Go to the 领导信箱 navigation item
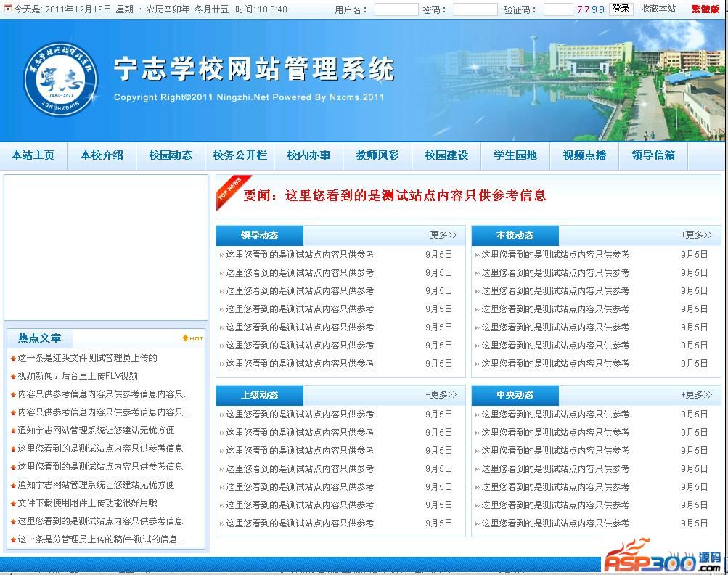 653,155
